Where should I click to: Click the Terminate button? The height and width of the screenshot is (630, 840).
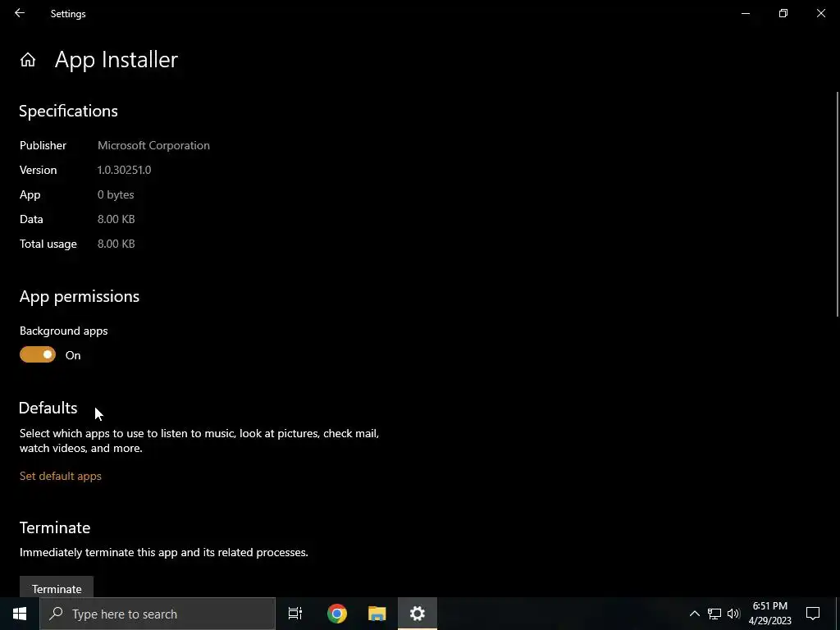point(57,588)
